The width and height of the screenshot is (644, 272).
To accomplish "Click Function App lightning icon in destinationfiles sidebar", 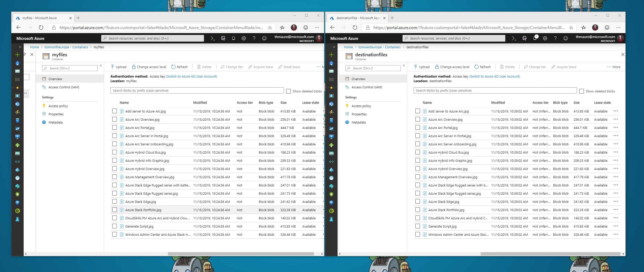I will [x=331, y=112].
